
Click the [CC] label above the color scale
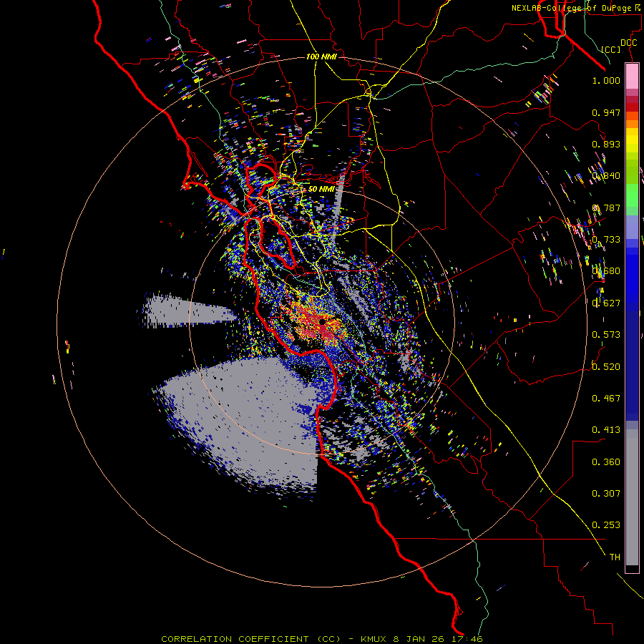click(611, 49)
